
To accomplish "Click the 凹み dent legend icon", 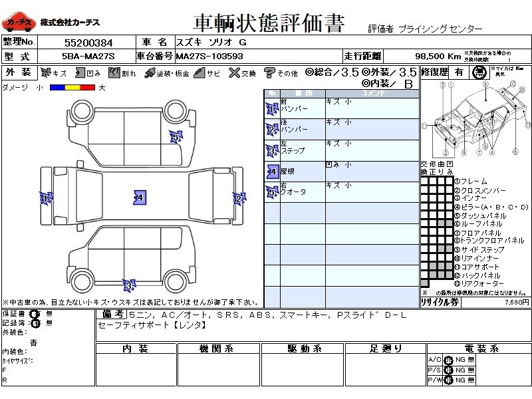I will coord(79,73).
